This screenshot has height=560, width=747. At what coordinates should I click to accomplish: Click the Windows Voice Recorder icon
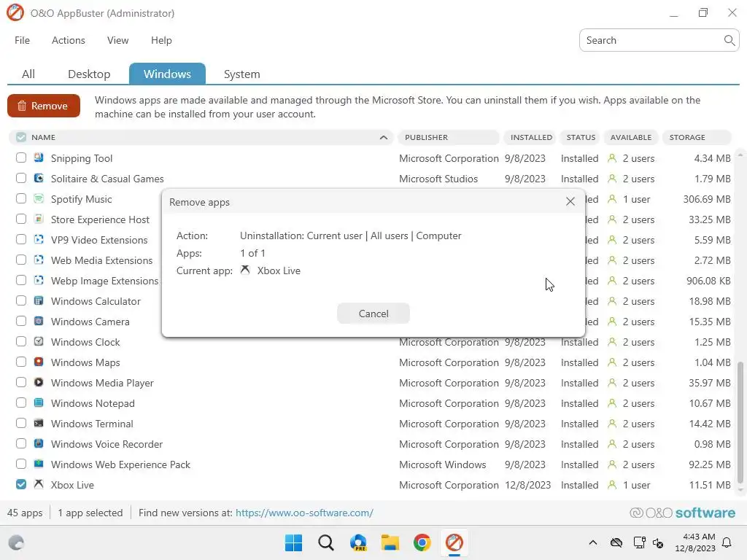(x=39, y=444)
